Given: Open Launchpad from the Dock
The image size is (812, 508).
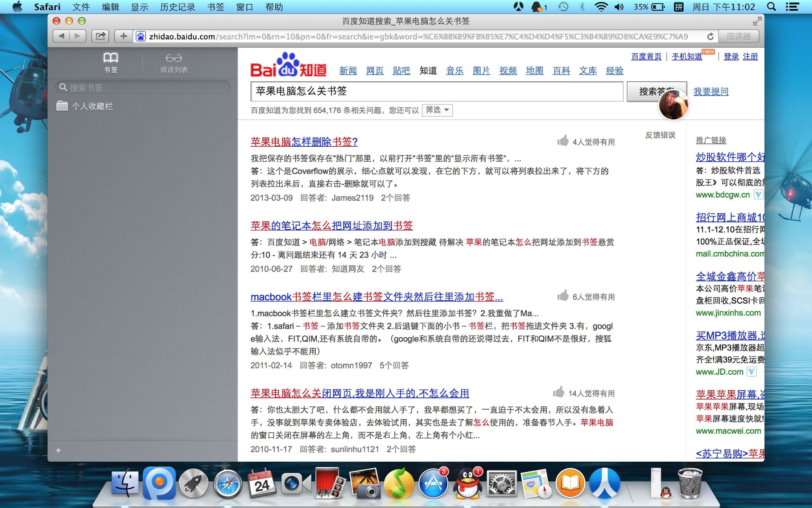Looking at the screenshot, I should tap(194, 484).
